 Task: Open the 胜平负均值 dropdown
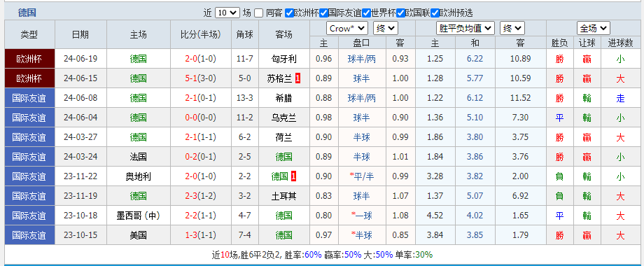tap(465, 28)
